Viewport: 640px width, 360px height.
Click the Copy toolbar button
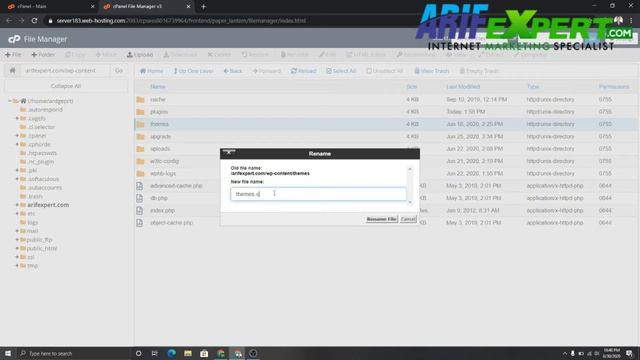click(x=76, y=54)
